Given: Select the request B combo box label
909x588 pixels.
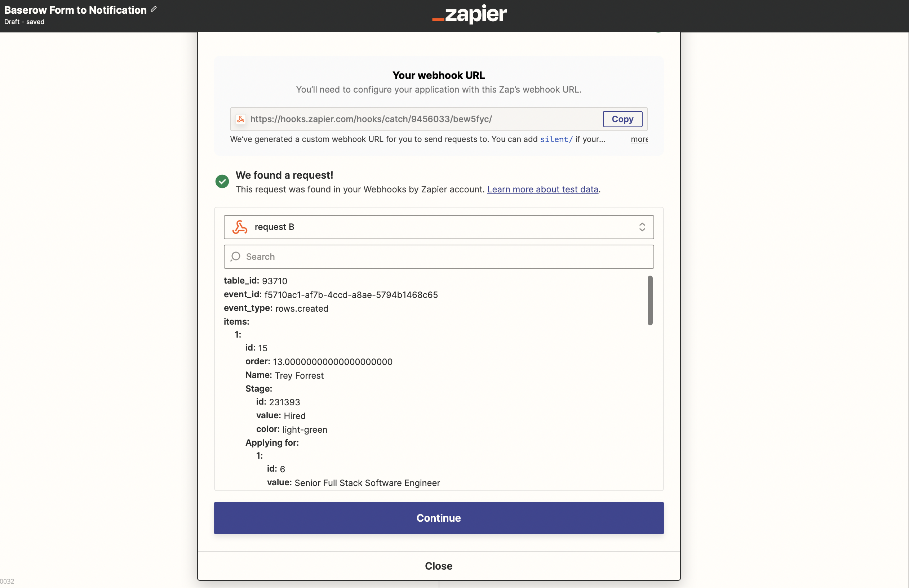Looking at the screenshot, I should [274, 227].
